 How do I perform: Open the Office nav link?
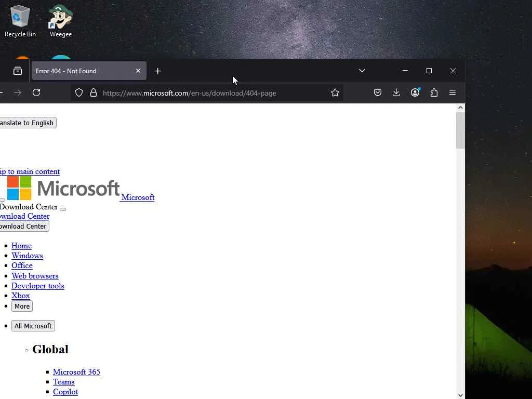22,265
